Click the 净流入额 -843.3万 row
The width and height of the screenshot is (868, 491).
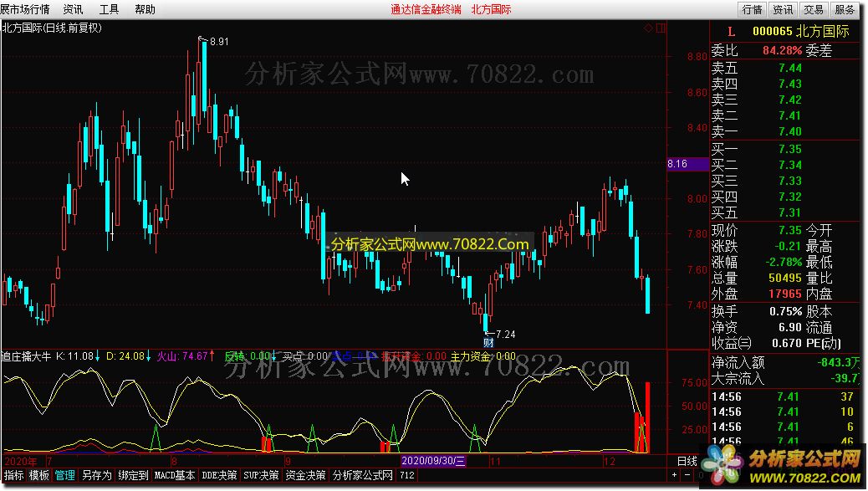(786, 362)
